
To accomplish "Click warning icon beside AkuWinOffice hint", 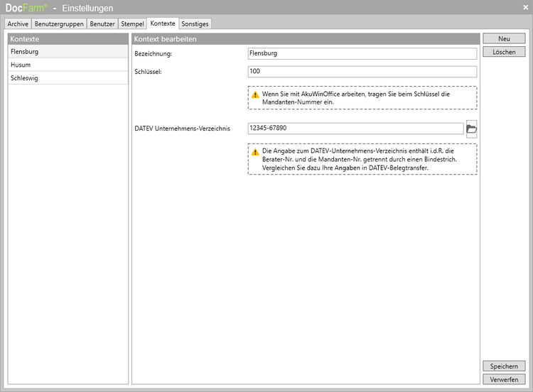I will [x=255, y=94].
